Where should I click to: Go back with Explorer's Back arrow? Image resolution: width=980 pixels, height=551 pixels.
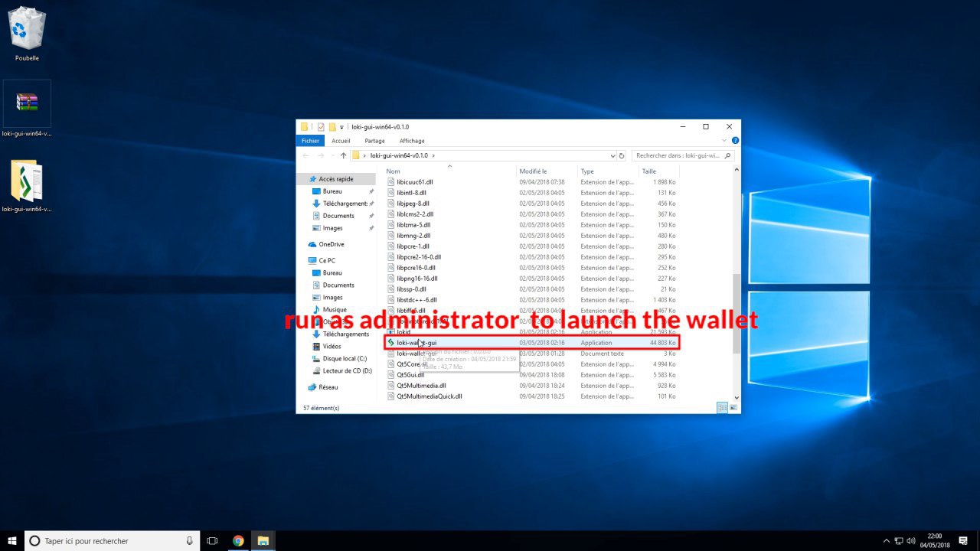tap(305, 155)
